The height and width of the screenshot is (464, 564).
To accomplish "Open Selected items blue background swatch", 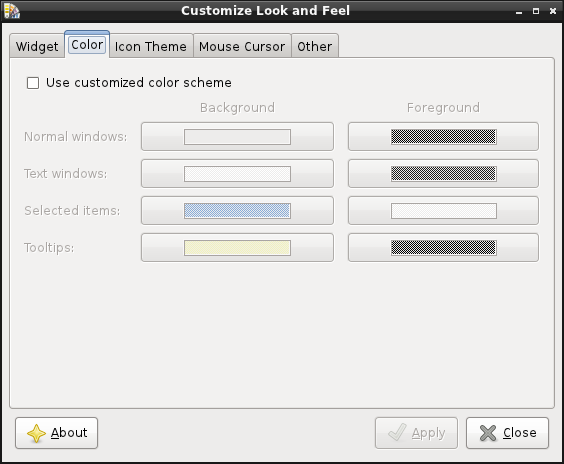I will (x=237, y=211).
